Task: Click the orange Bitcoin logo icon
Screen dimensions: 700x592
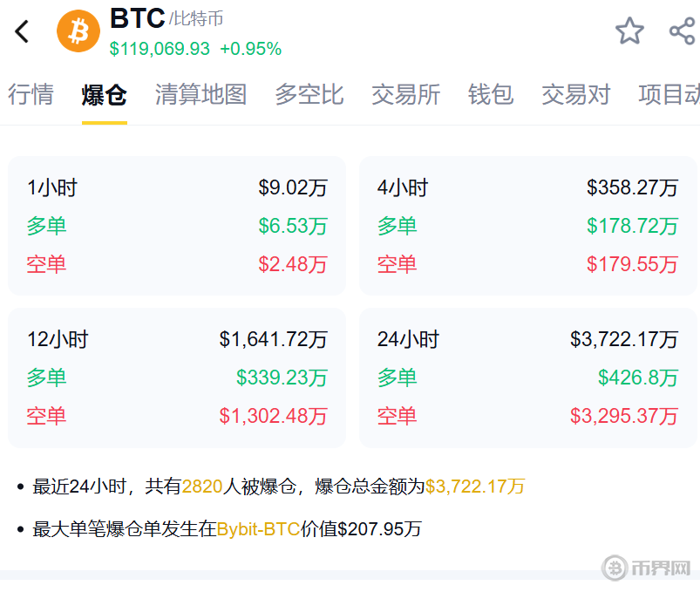Action: 78,31
